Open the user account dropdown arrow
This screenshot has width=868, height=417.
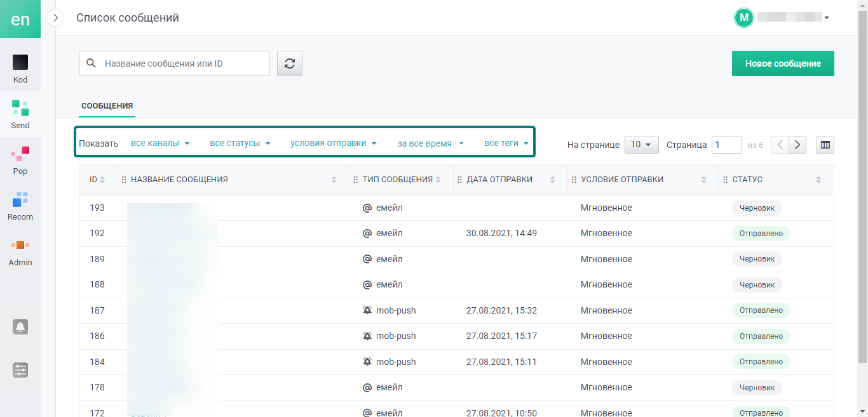pos(827,18)
